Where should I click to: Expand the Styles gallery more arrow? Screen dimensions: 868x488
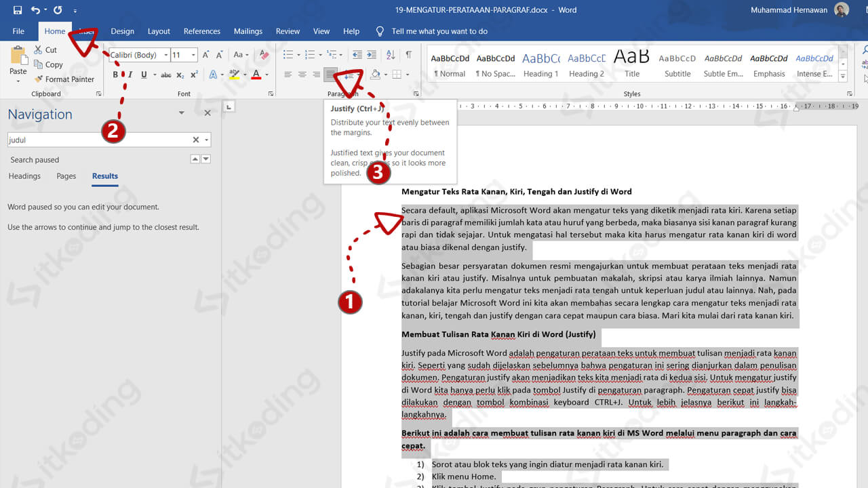843,76
